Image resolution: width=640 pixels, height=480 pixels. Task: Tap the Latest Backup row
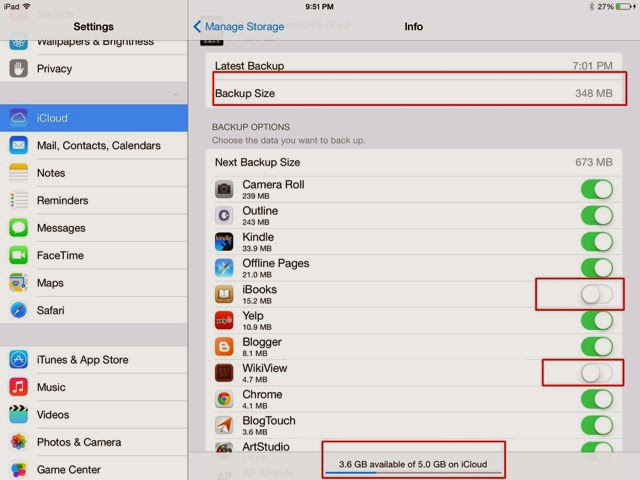pyautogui.click(x=414, y=66)
